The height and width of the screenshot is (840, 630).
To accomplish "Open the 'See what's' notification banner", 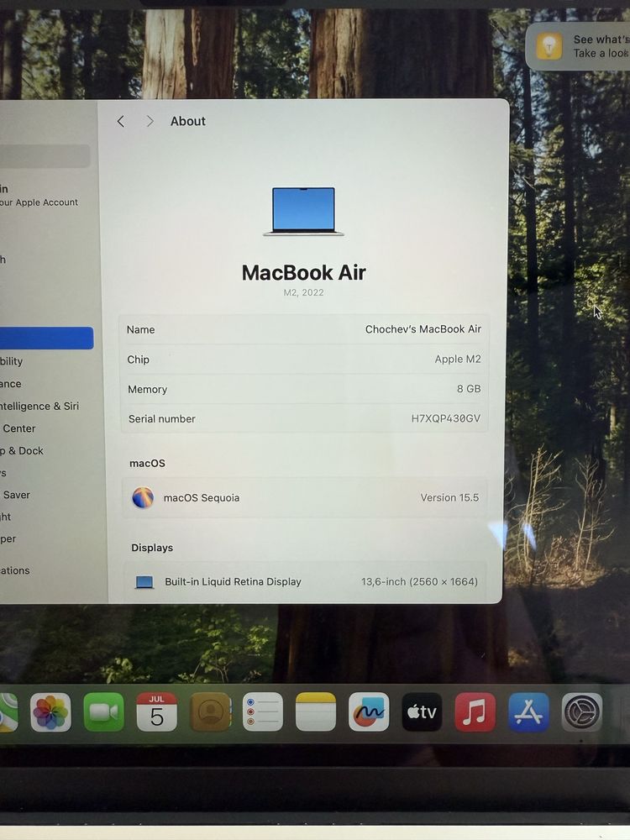I will (578, 46).
